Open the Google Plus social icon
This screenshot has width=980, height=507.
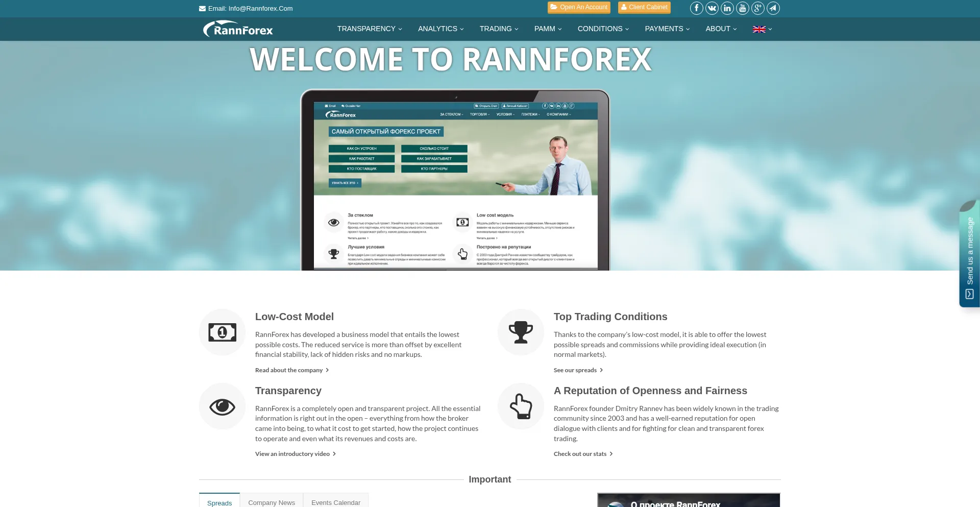pyautogui.click(x=758, y=8)
